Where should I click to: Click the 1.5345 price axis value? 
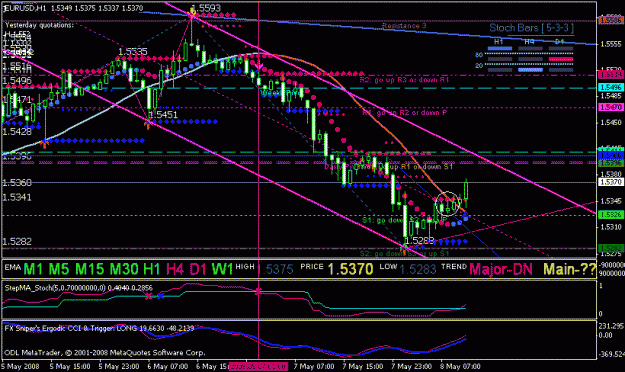pyautogui.click(x=612, y=201)
